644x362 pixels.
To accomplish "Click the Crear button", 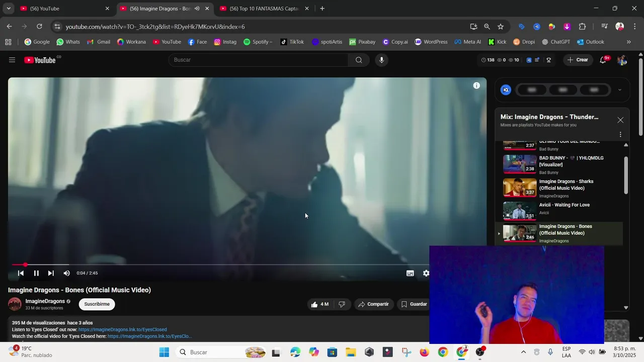I will [577, 60].
